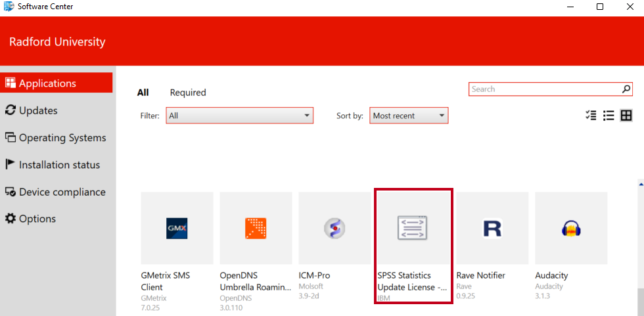Click the Options gear icon
The height and width of the screenshot is (316, 644).
coord(11,219)
